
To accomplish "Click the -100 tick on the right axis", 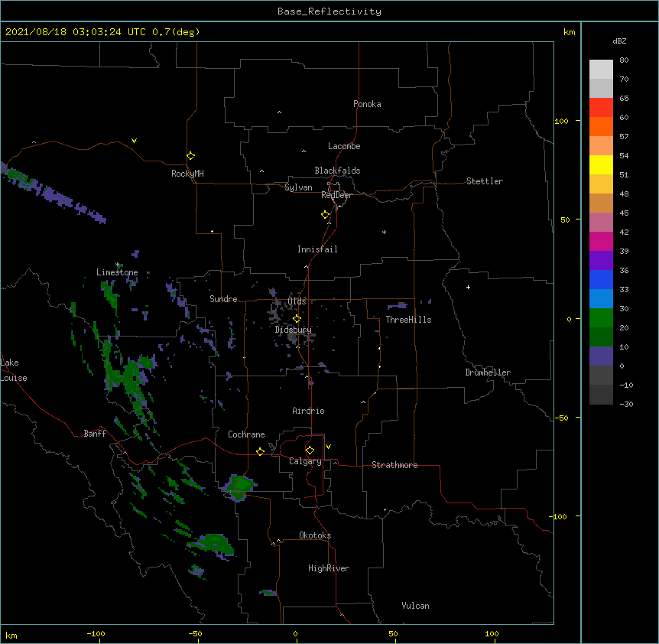I will click(559, 516).
